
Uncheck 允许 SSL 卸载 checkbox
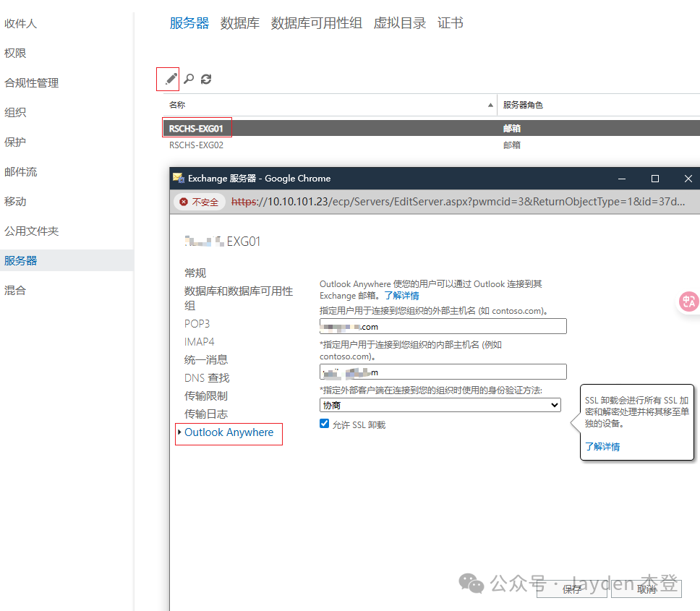(325, 424)
